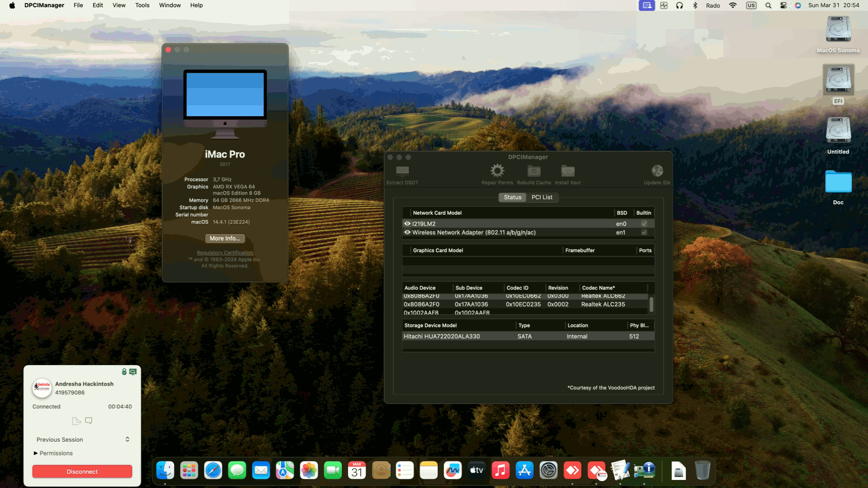Viewport: 868px width, 488px height.
Task: Switch to the PCI List tab
Action: tap(542, 197)
